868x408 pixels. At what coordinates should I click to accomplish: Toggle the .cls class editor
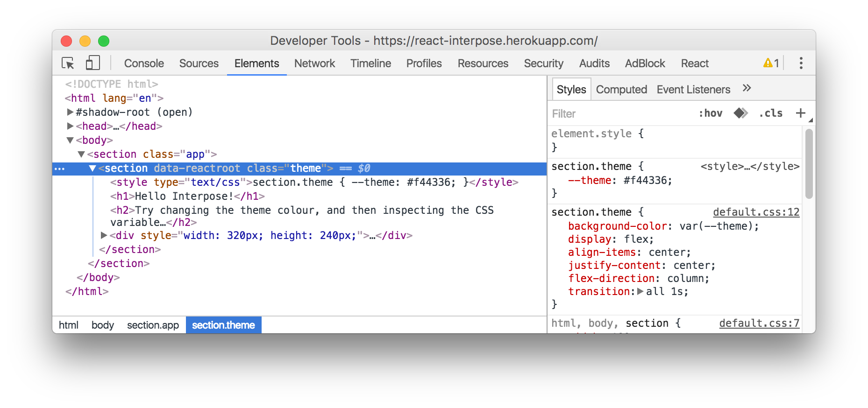click(x=771, y=113)
